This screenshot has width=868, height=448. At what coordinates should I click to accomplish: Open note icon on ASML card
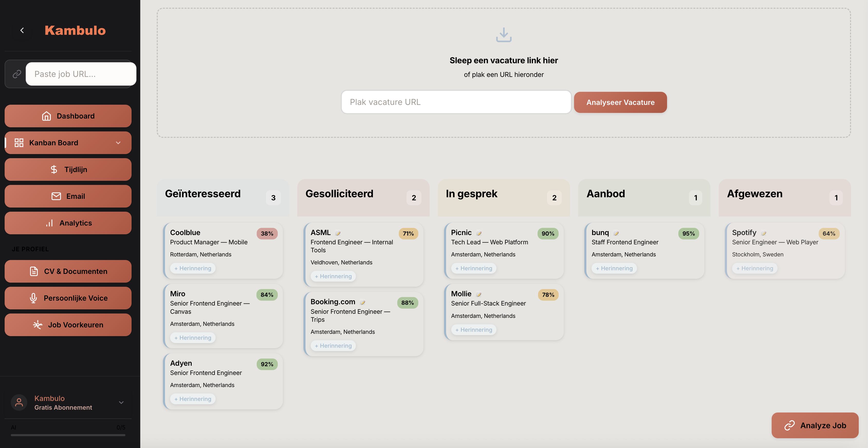click(338, 233)
